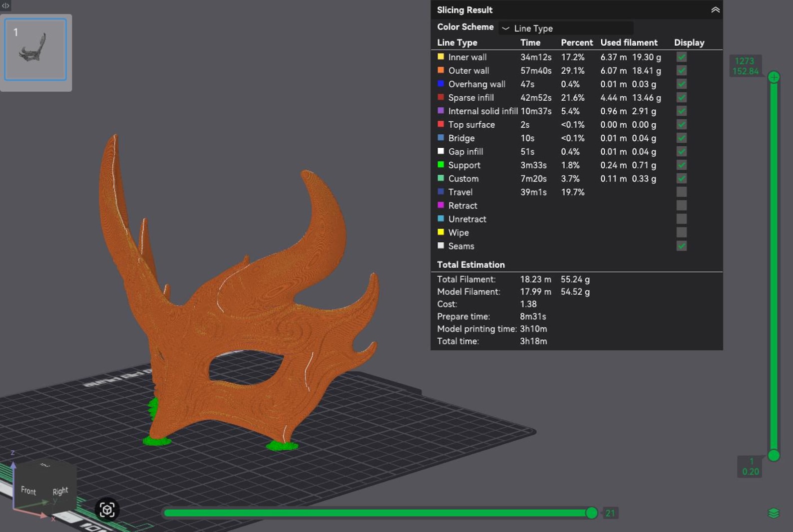Click the Used filament column header
Viewport: 793px width, 532px height.
[629, 42]
